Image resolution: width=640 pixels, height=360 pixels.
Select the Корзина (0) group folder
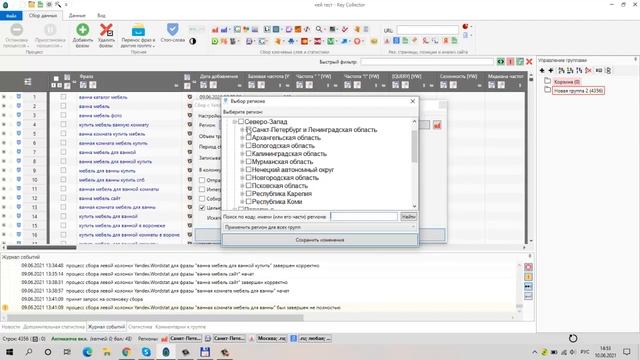click(x=567, y=82)
